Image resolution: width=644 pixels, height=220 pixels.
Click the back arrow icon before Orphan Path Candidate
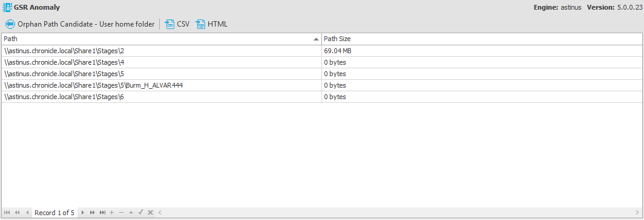click(x=10, y=24)
